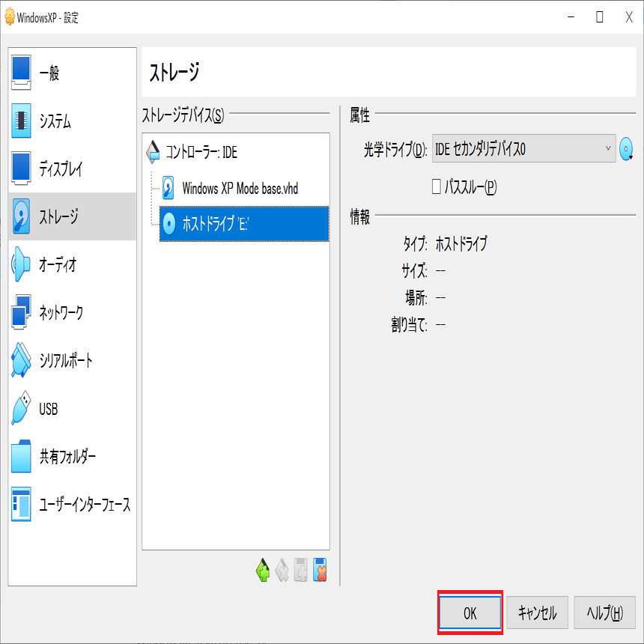Click the add storage attachment icon

coord(300,570)
